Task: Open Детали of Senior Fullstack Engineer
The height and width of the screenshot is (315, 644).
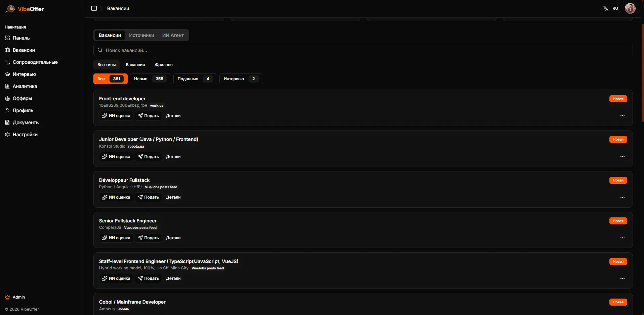Action: click(x=173, y=238)
